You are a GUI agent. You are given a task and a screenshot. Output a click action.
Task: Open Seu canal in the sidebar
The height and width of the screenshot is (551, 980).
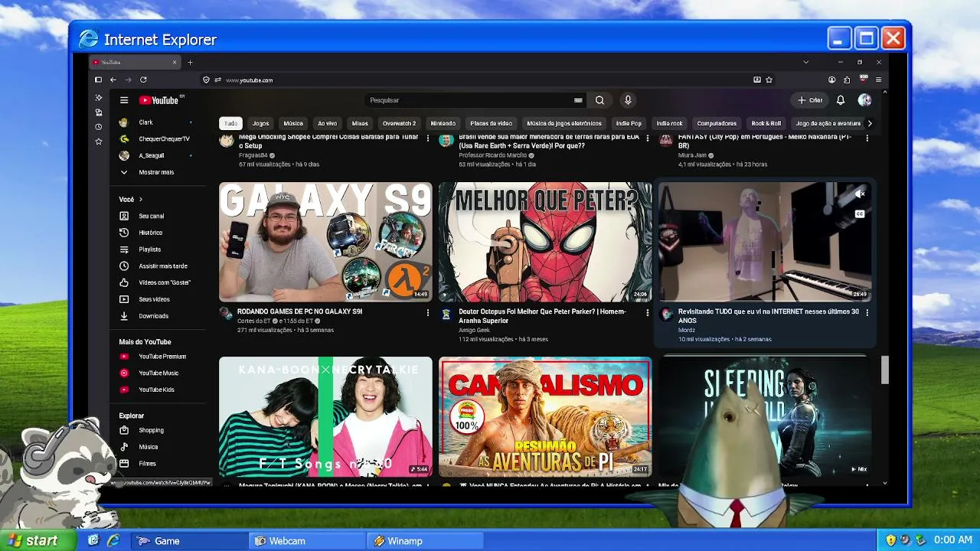pos(151,216)
